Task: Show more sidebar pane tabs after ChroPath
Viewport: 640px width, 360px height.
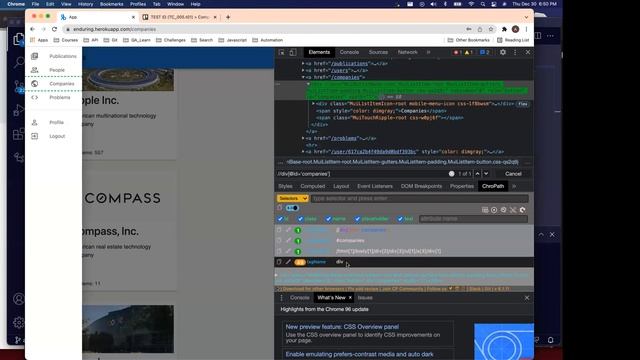Action: click(x=514, y=186)
